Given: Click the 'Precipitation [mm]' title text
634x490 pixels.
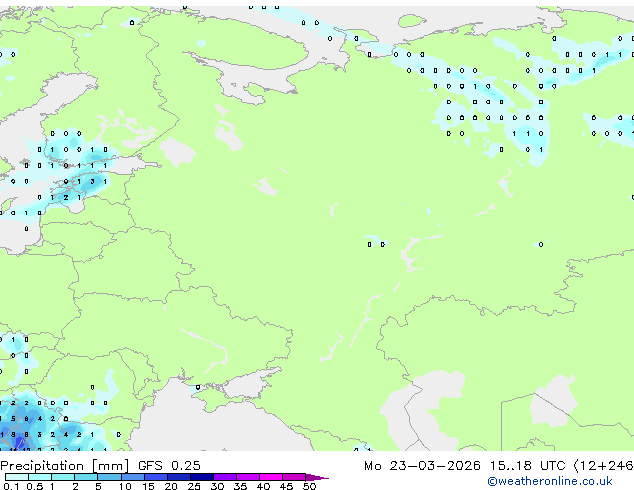Looking at the screenshot, I should click(x=64, y=466).
